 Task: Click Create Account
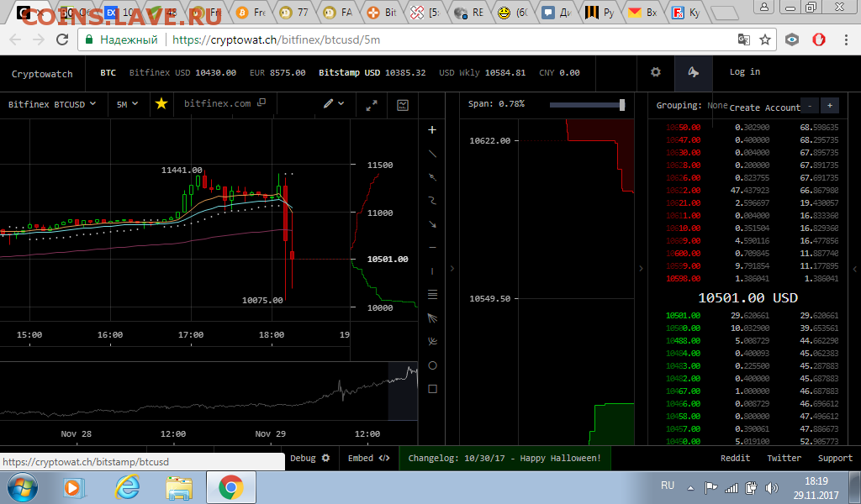coord(764,108)
